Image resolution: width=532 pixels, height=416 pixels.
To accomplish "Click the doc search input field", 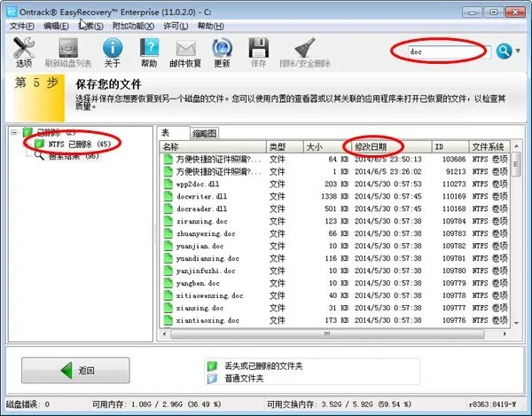I will [x=450, y=52].
